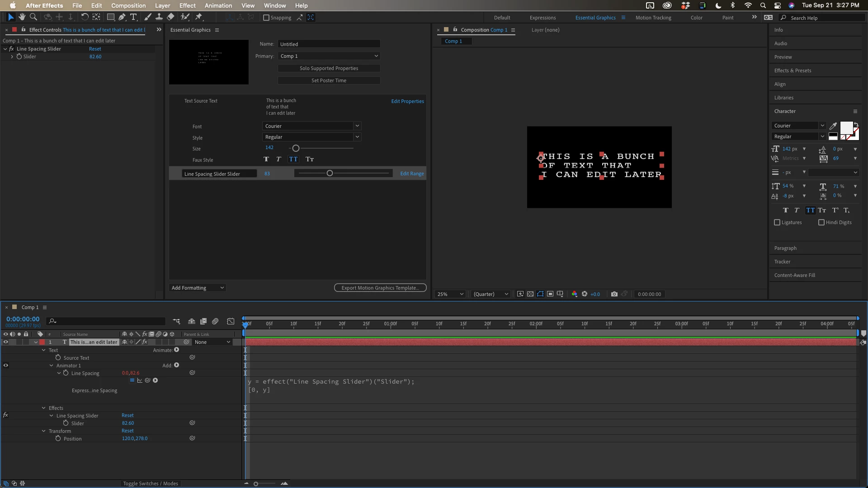Enable the Snapping checkbox

[x=266, y=18]
